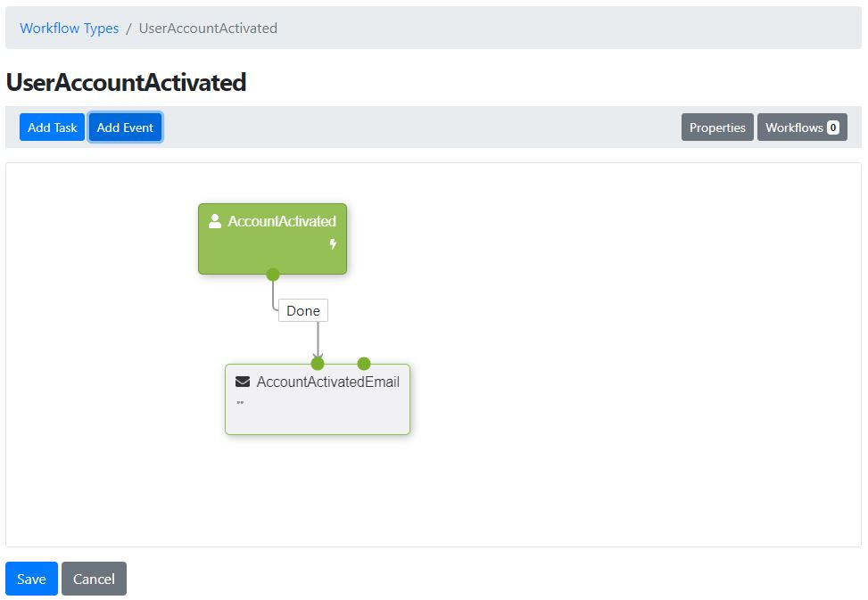868x600 pixels.
Task: View the Workflows instances list
Action: (802, 127)
